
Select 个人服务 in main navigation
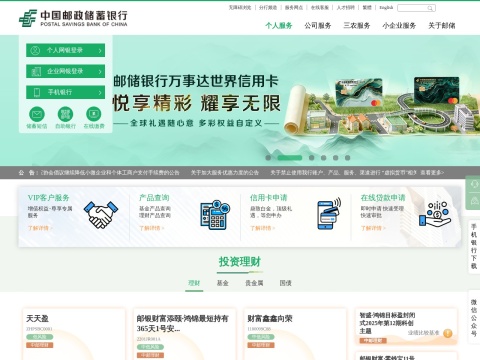point(279,26)
